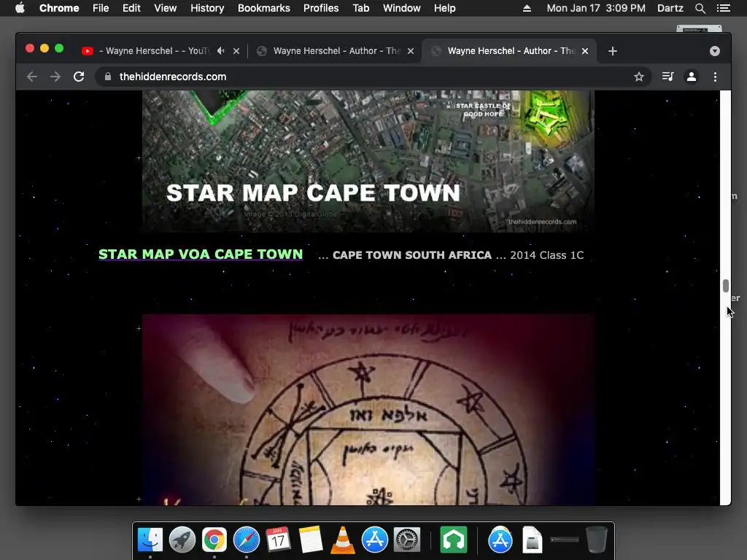747x560 pixels.
Task: Open the Notification Center list icon
Action: click(724, 8)
